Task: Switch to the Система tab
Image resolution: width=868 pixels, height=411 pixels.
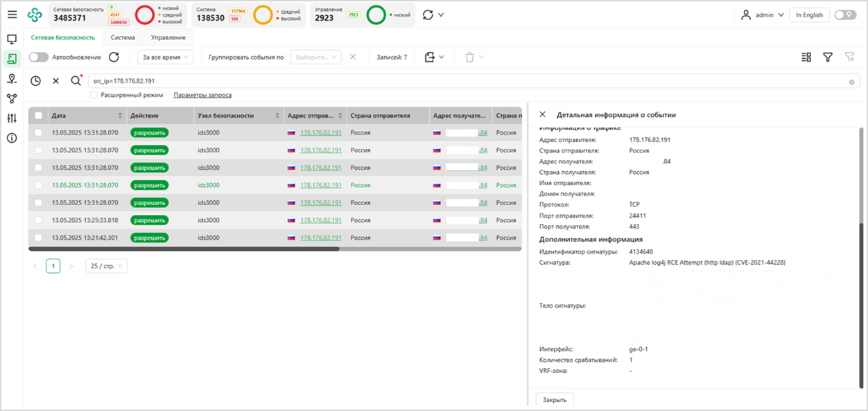Action: pos(123,37)
